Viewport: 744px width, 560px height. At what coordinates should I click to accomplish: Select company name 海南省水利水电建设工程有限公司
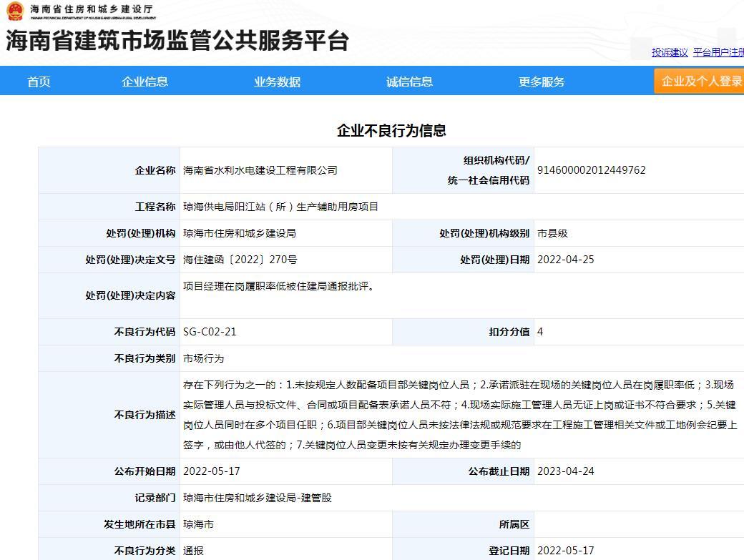pos(260,170)
